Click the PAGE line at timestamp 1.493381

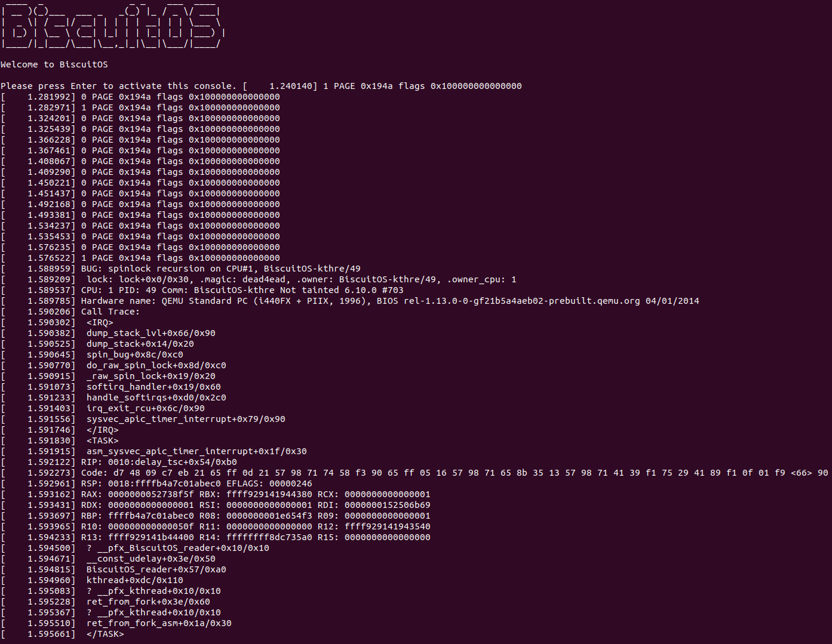[x=140, y=215]
